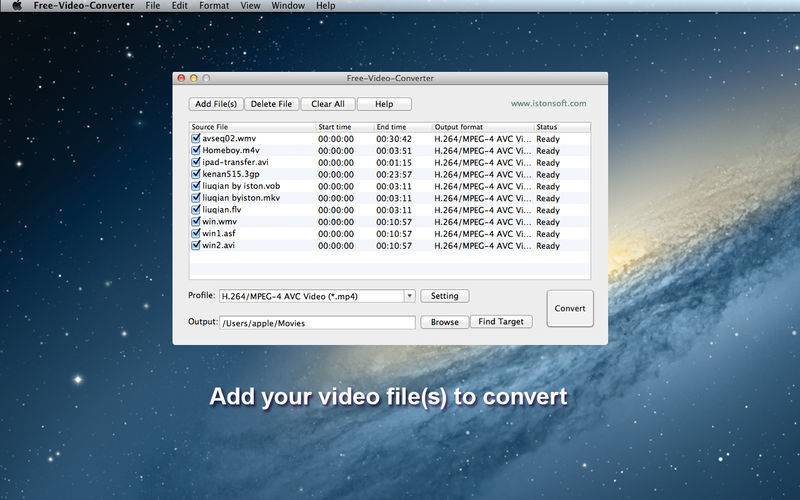Image resolution: width=800 pixels, height=500 pixels.
Task: Open the Window menu
Action: pyautogui.click(x=288, y=6)
